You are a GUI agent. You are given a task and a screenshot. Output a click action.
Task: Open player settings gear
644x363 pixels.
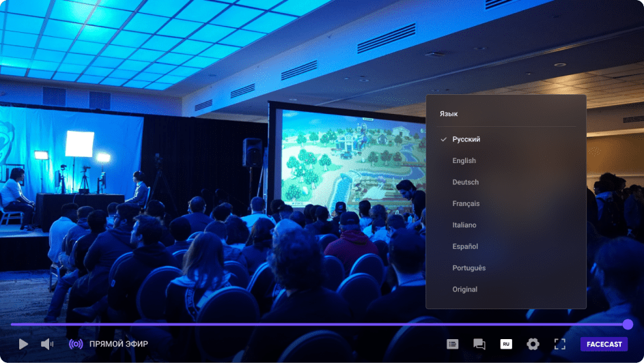tap(533, 344)
